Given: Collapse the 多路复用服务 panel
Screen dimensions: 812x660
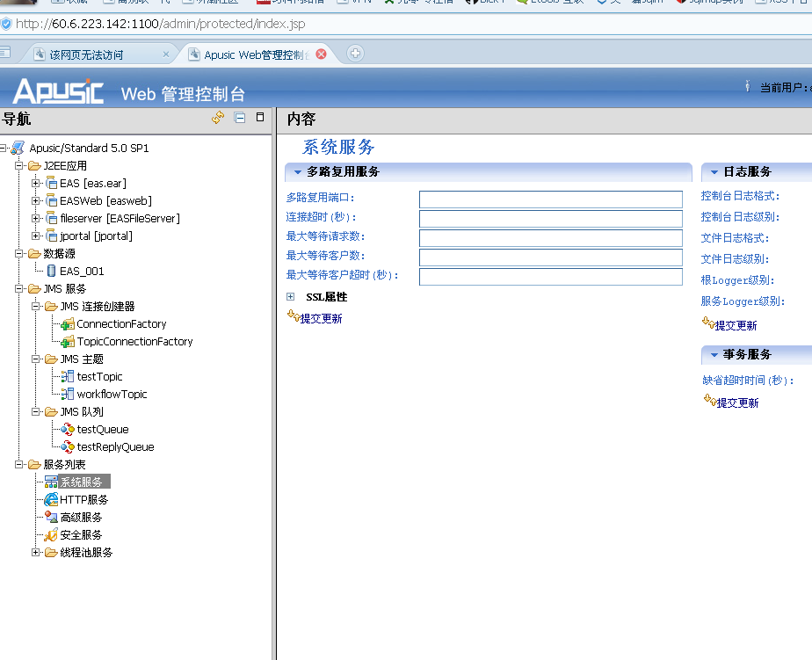Looking at the screenshot, I should [298, 172].
